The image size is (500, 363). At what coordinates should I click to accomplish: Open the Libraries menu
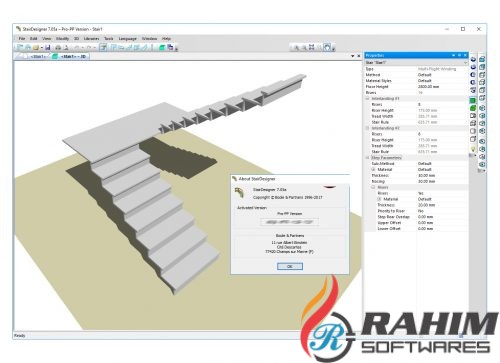pyautogui.click(x=91, y=39)
